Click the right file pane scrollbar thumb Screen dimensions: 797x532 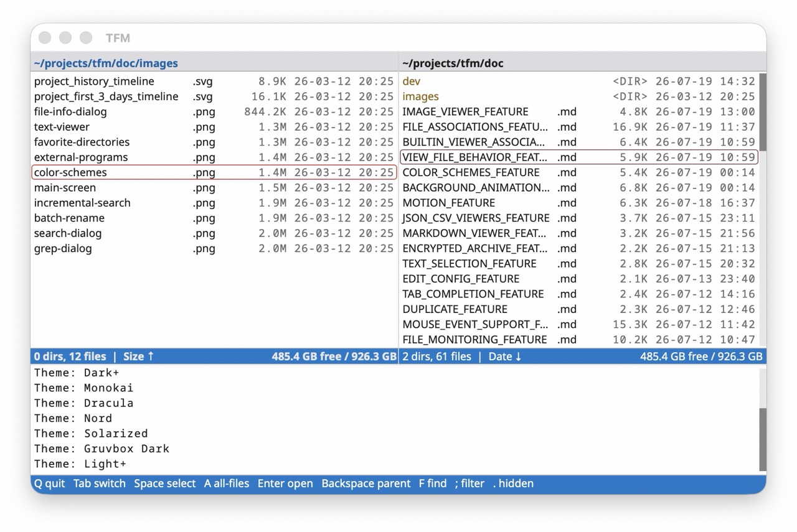coord(763,112)
